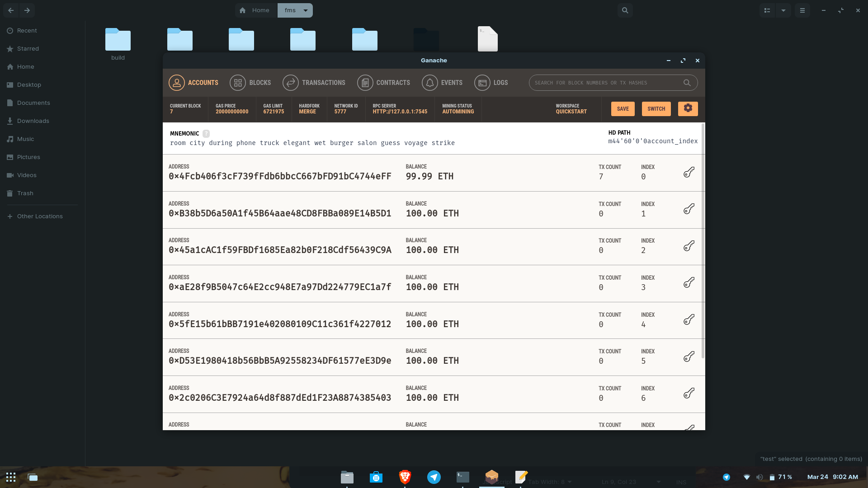The width and height of the screenshot is (868, 488).
Task: Open the file manager hamburger menu
Action: tap(802, 10)
